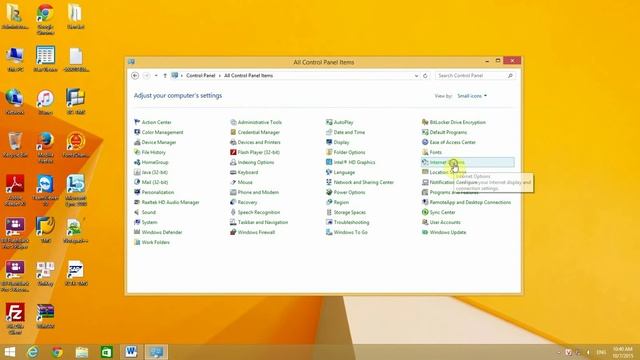Viewport: 640px width, 360px height.
Task: Open Java (32-bit) icon
Action: coord(137,172)
